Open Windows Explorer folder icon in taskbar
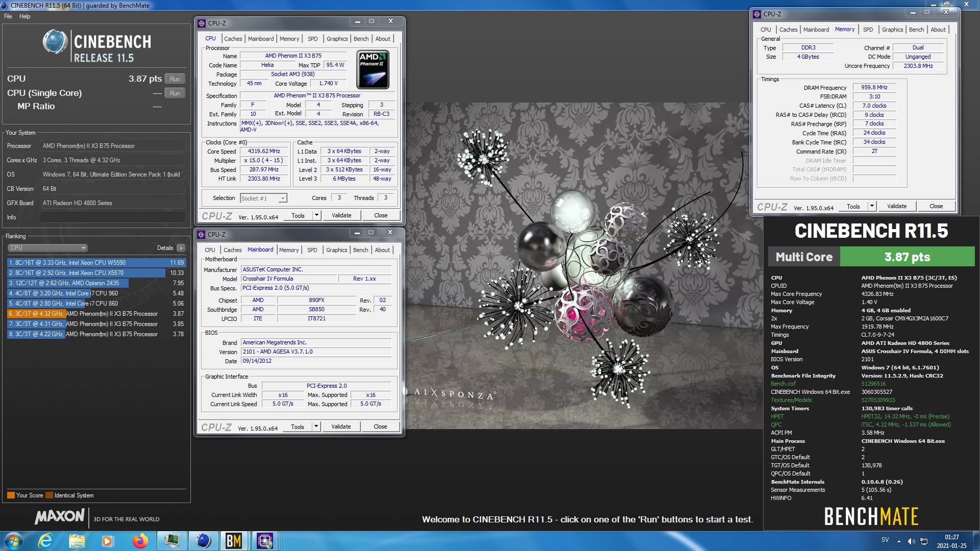This screenshot has width=980, height=551. [x=77, y=541]
